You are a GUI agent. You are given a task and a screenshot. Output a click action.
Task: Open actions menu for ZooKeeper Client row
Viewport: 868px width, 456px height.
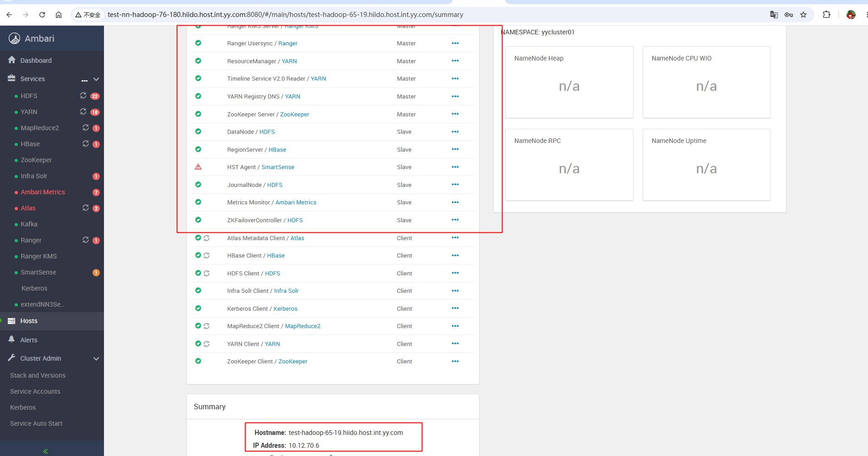(455, 361)
